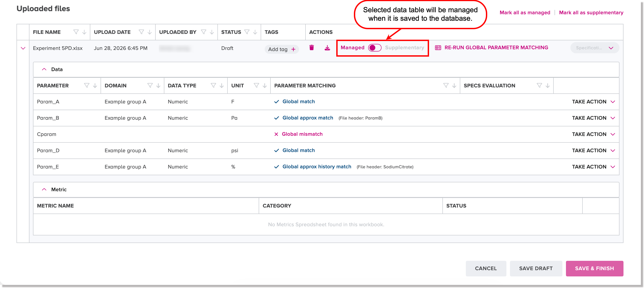644x288 pixels.
Task: Filter the SPECS EVALUATION column
Action: click(539, 86)
